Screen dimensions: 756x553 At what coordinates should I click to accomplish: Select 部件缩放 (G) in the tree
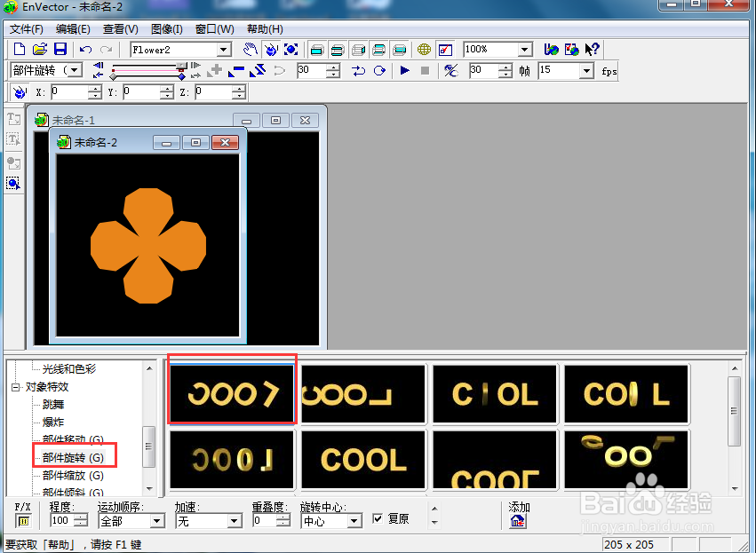73,476
